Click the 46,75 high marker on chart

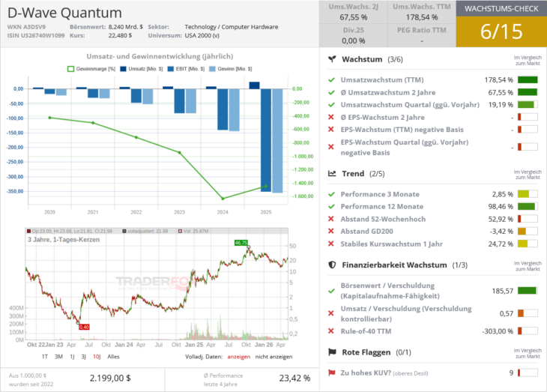[241, 243]
